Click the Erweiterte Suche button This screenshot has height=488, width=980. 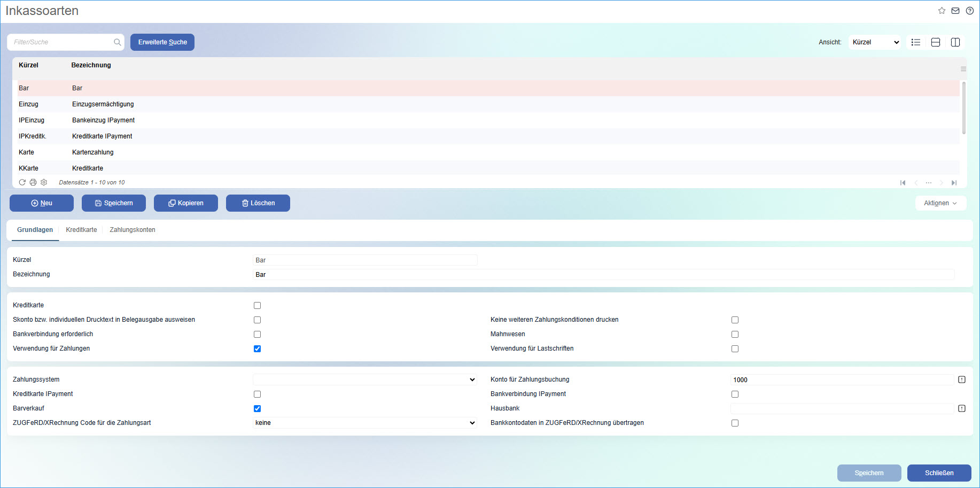click(162, 42)
